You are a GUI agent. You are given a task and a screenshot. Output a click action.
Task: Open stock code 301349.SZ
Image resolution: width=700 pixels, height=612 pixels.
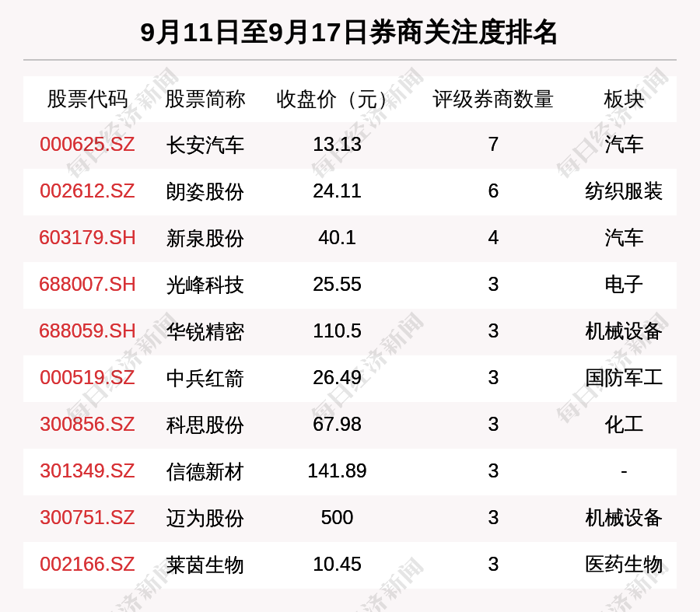click(87, 471)
